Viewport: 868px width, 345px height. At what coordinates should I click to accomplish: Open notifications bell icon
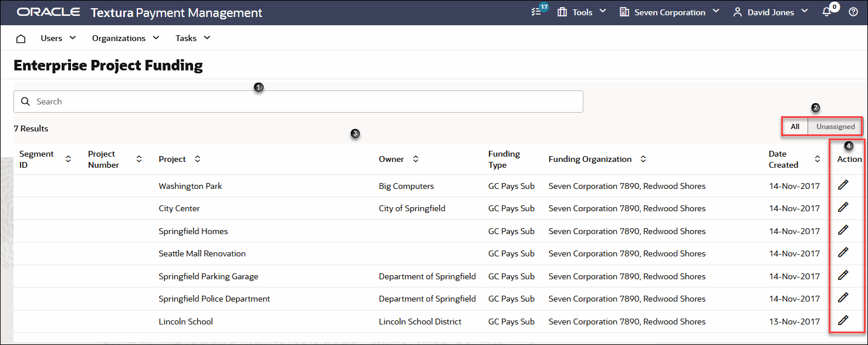click(x=826, y=12)
